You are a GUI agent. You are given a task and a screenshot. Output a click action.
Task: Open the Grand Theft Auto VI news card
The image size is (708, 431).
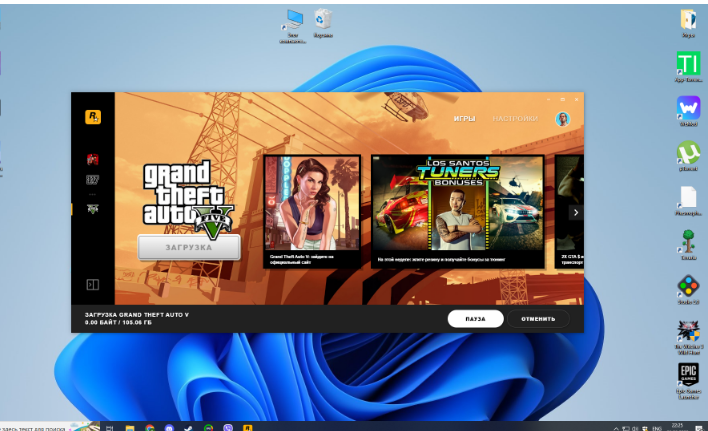pos(312,211)
